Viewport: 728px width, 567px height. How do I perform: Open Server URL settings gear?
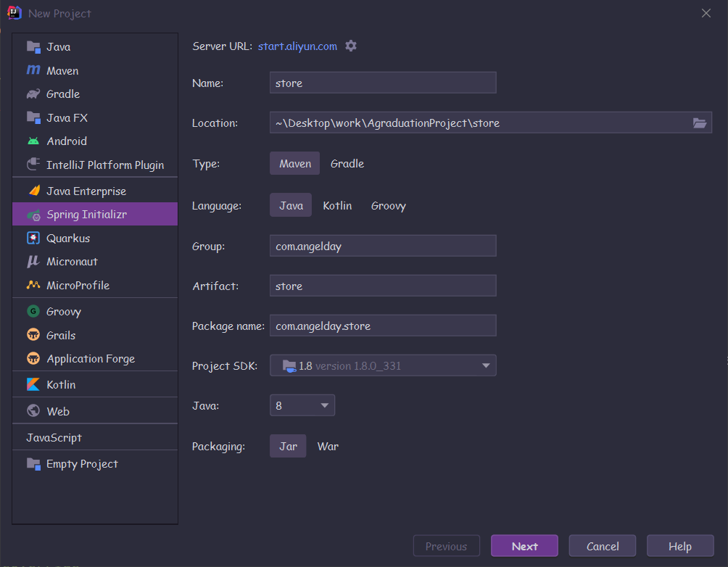(351, 46)
